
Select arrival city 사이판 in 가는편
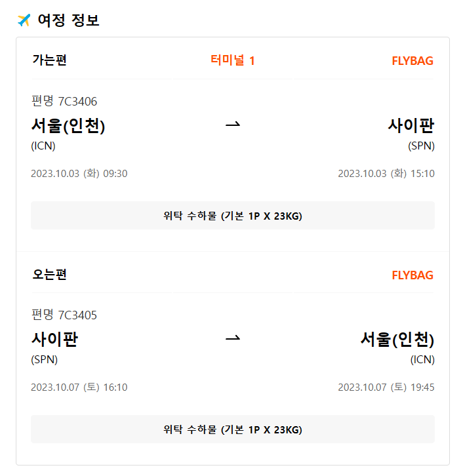tap(411, 125)
